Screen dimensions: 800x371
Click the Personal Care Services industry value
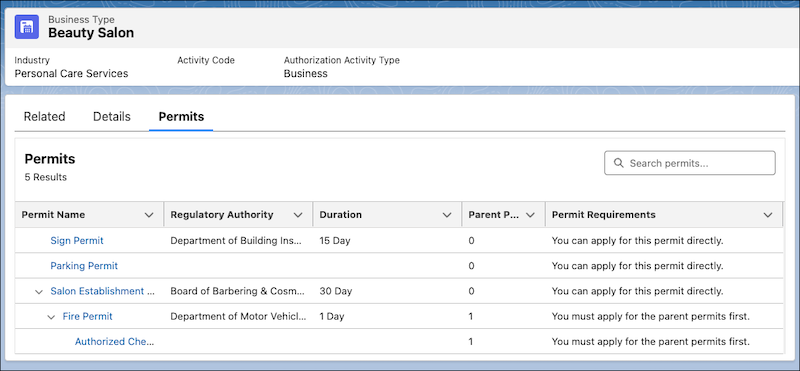tap(71, 73)
